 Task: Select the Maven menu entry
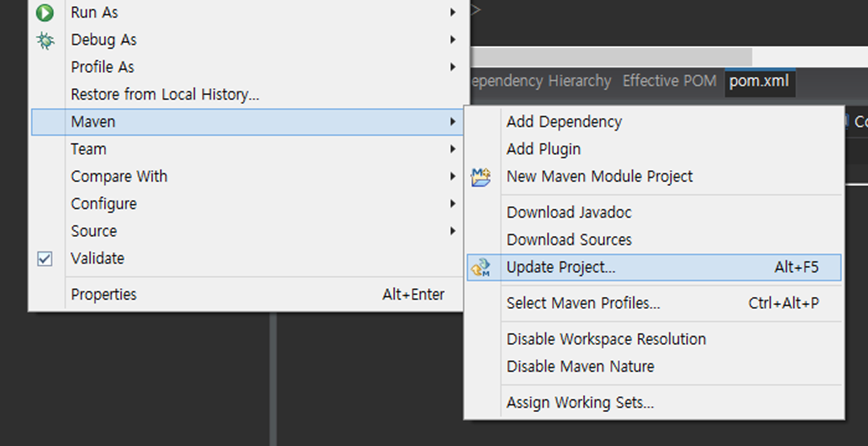(247, 122)
